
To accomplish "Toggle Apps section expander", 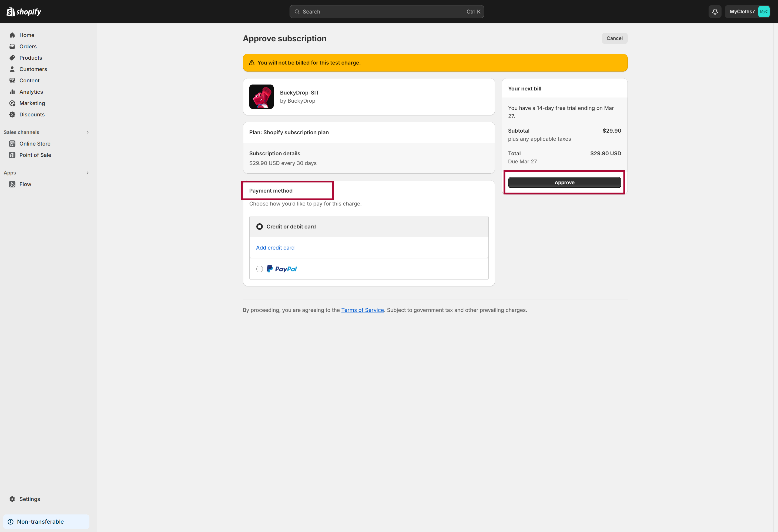I will coord(88,173).
